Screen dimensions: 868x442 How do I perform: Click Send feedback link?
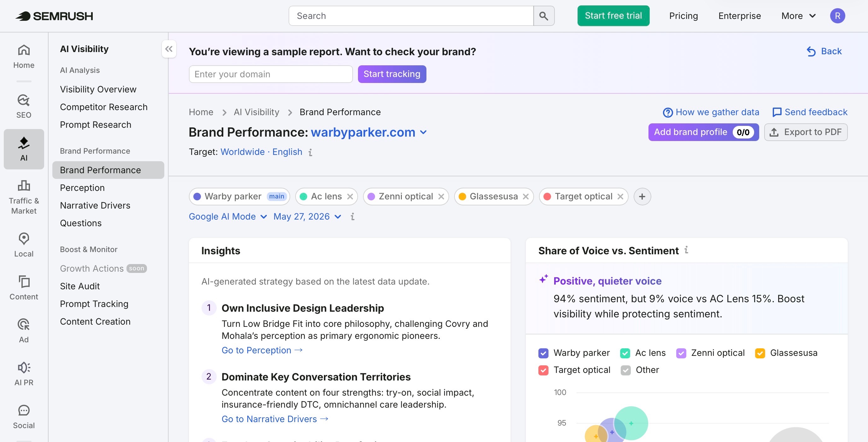pos(810,112)
